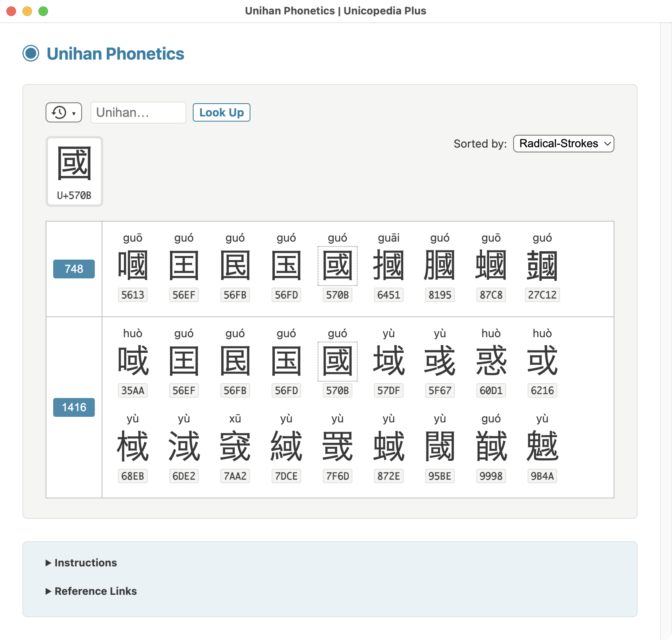This screenshot has height=640, width=672.
Task: Select the 閾 character glyph above 95BE
Action: tap(440, 446)
